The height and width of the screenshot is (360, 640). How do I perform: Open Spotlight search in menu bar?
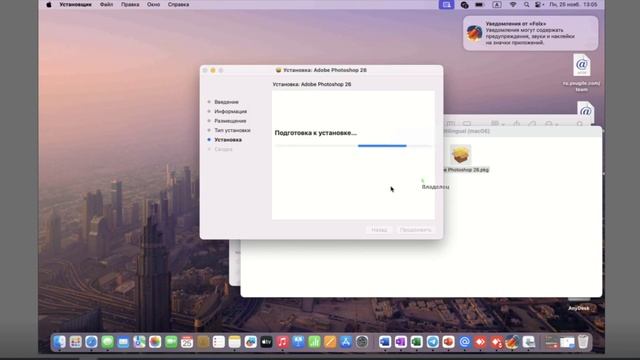(527, 4)
